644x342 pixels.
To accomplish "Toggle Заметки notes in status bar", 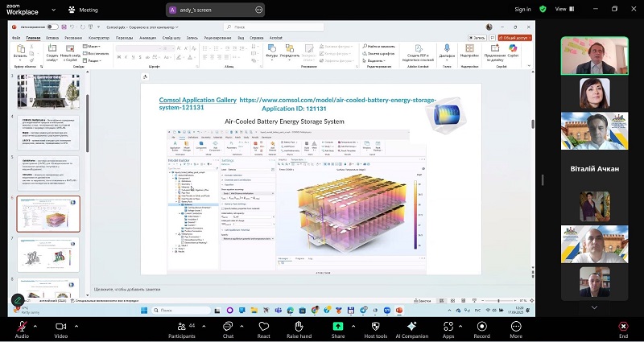I will point(422,301).
